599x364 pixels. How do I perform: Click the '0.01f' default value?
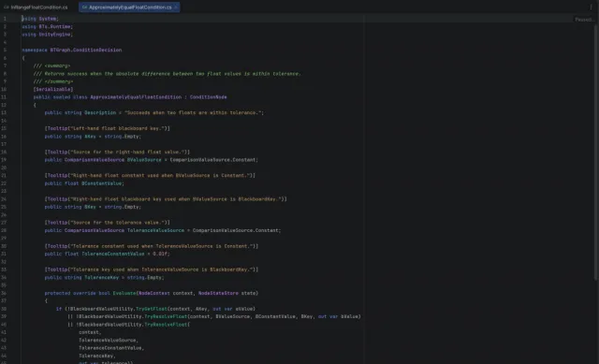pos(160,254)
